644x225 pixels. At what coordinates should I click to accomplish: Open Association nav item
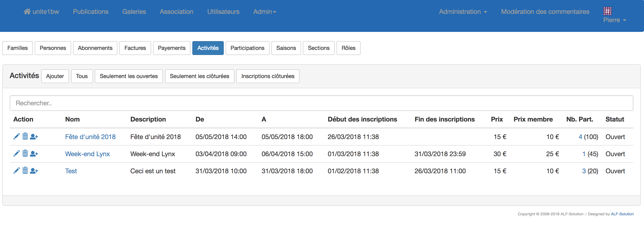(x=177, y=12)
